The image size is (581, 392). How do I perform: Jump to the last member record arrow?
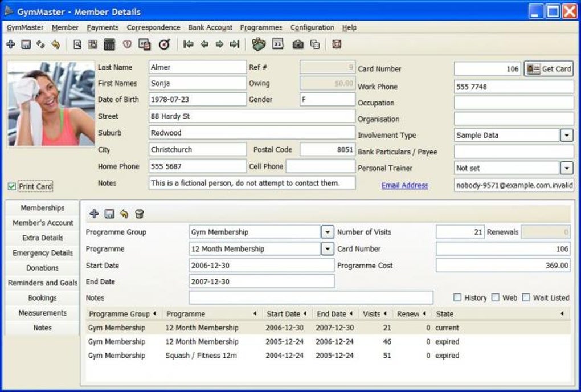[x=234, y=44]
